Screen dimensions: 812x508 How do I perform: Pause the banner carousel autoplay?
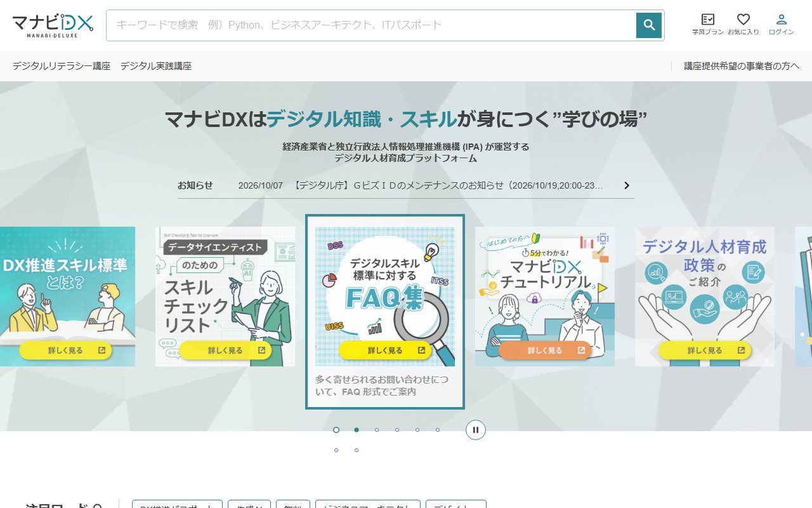point(476,430)
